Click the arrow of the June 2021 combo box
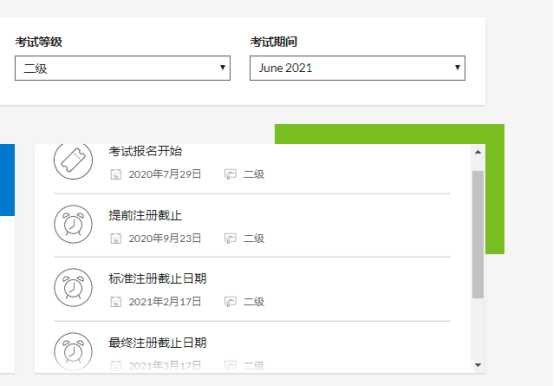The height and width of the screenshot is (386, 554). pos(457,67)
